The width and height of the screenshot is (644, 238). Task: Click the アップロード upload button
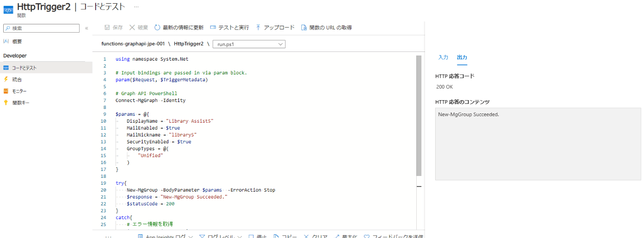275,28
